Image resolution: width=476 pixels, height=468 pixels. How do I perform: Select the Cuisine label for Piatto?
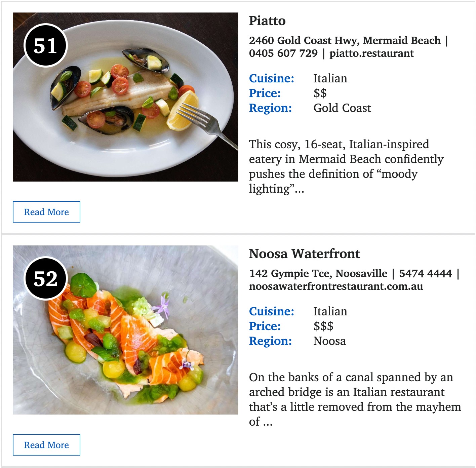point(271,78)
